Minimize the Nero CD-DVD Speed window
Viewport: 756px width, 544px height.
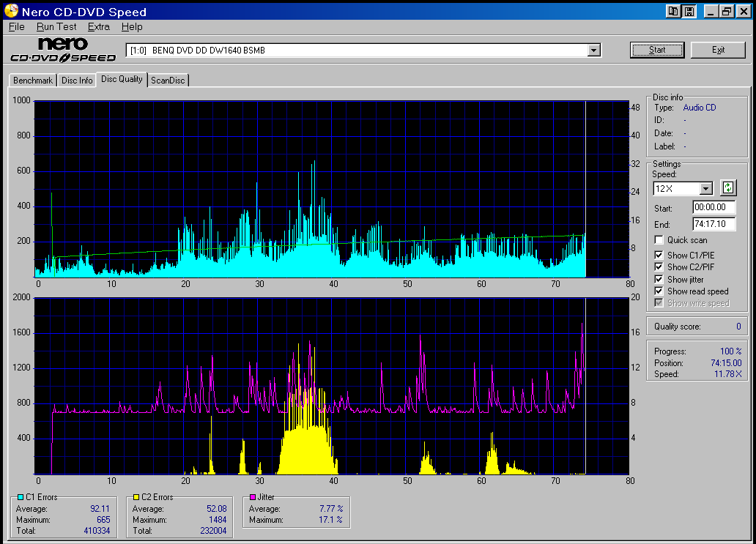tap(710, 11)
